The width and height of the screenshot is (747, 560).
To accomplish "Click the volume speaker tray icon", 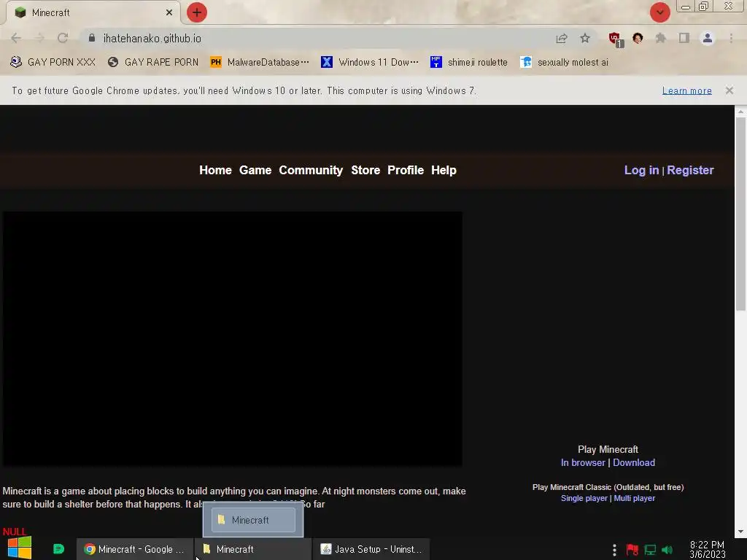I will pos(667,550).
